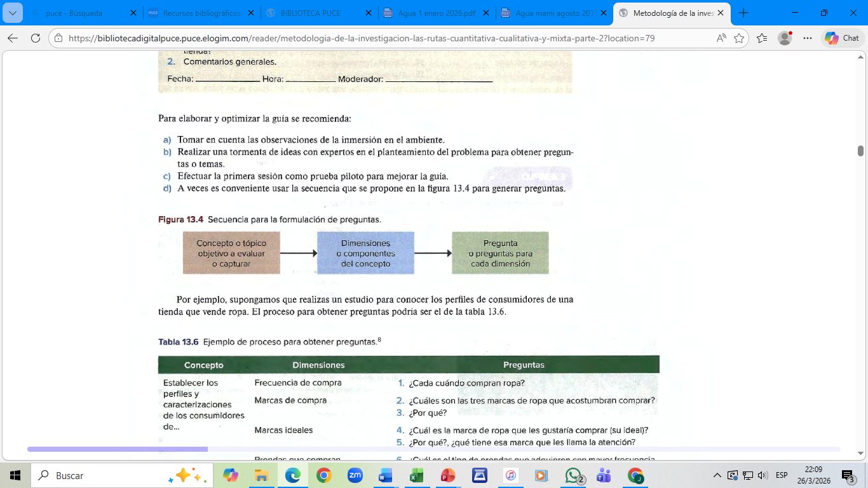Viewport: 868px width, 488px height.
Task: Click the Figura 13.4 caption label
Action: [180, 220]
